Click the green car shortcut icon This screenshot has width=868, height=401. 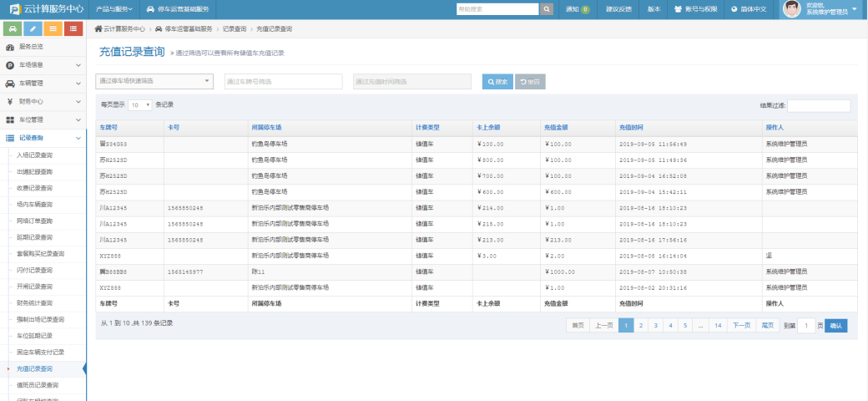[x=12, y=28]
